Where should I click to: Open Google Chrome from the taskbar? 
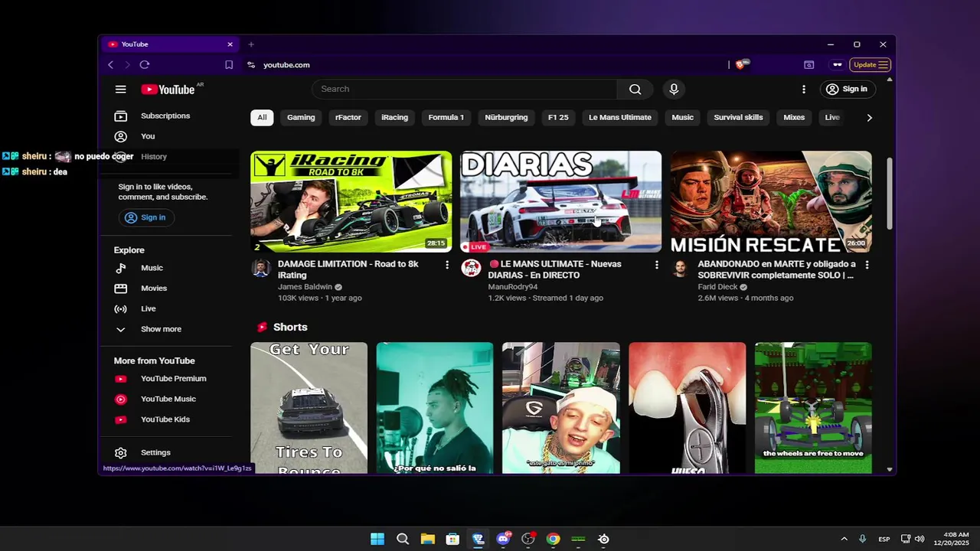[x=553, y=539]
